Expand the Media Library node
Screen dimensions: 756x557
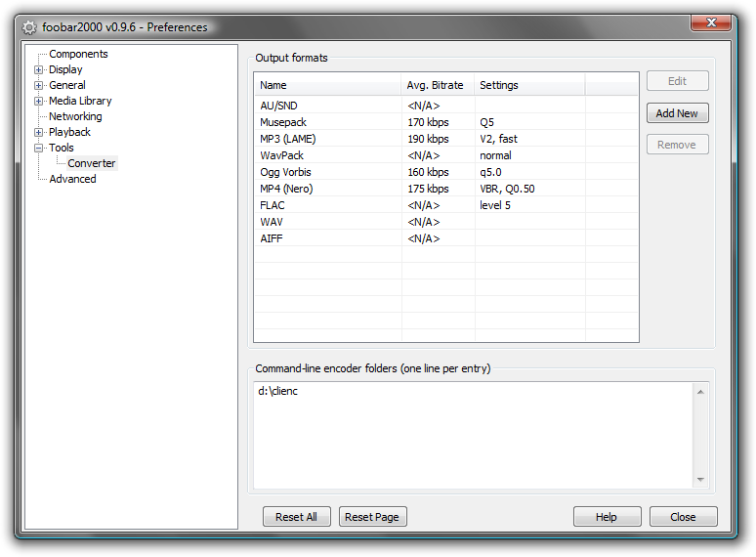pos(39,102)
